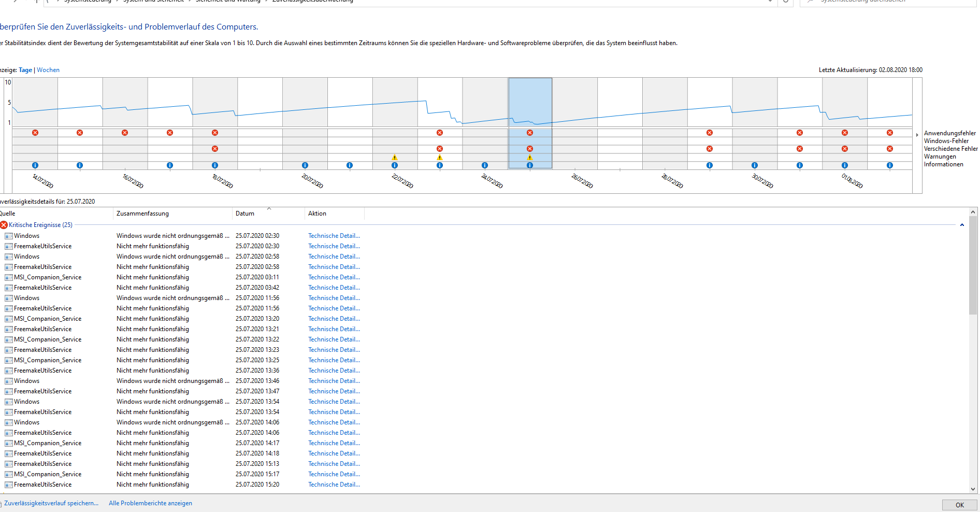Click the yellow warning triangle on 22.07.2020

(x=394, y=158)
